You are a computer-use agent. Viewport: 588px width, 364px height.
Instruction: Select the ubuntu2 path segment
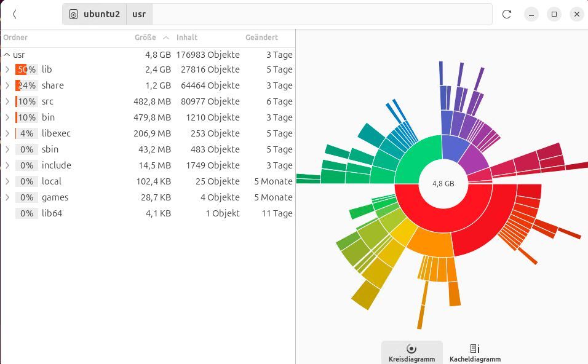tap(95, 14)
